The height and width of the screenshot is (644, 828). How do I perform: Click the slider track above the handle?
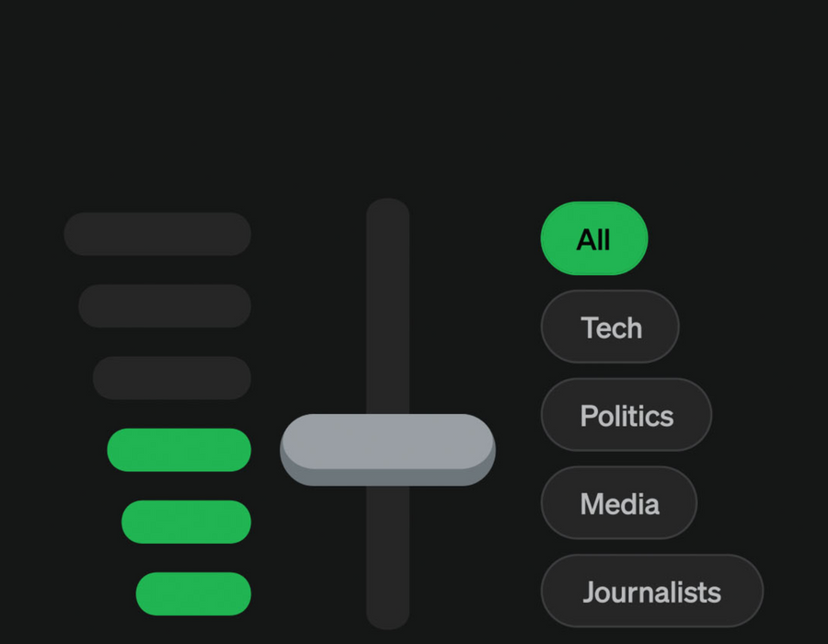387,313
